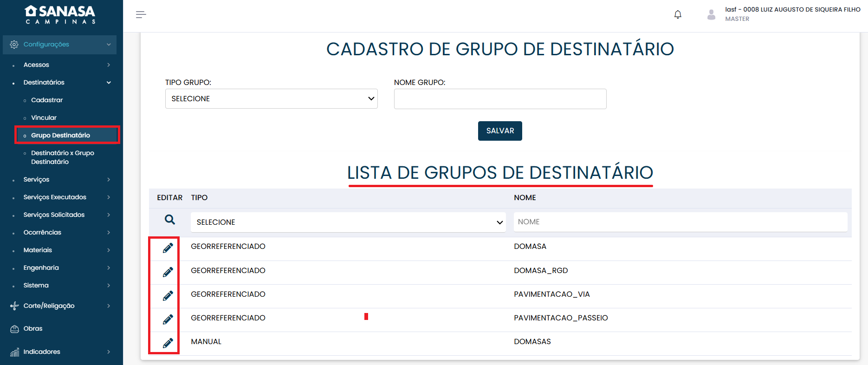Edit the PAVIMENTACAO_PASSEIO group pencil icon
This screenshot has width=868, height=365.
(168, 319)
